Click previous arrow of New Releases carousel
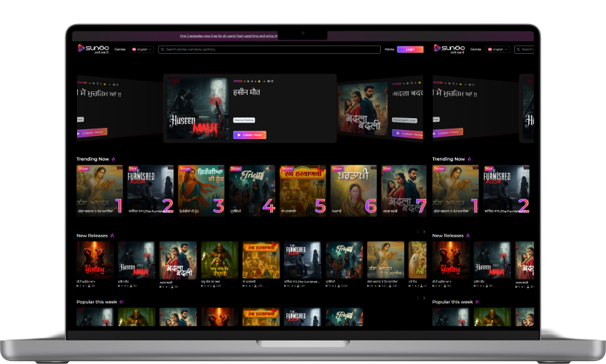 coord(417,232)
